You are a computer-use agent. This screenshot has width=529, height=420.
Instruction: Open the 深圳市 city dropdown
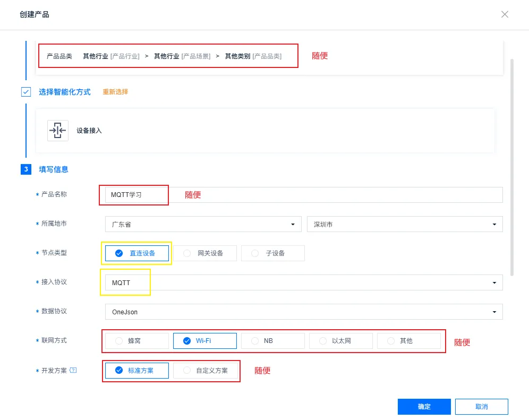(404, 224)
